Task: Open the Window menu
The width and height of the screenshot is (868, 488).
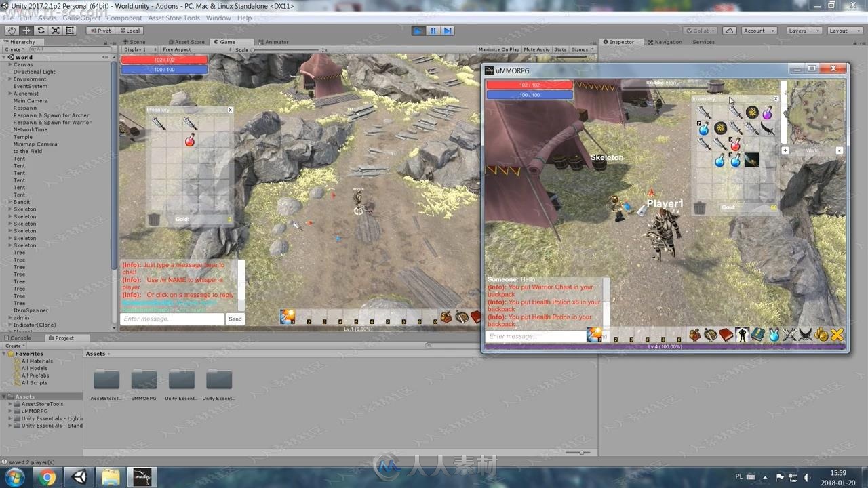Action: click(x=218, y=18)
